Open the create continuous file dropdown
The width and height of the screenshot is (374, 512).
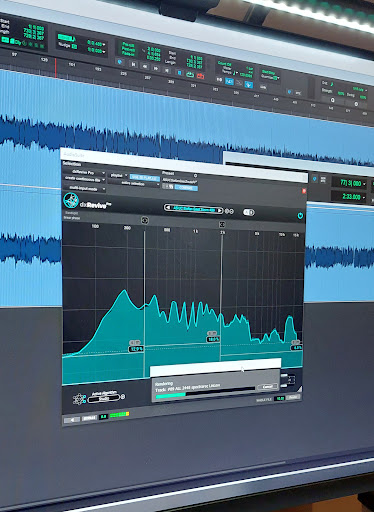point(85,179)
